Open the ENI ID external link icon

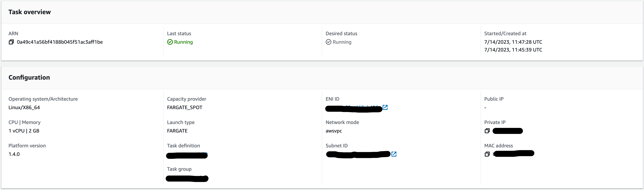point(385,107)
